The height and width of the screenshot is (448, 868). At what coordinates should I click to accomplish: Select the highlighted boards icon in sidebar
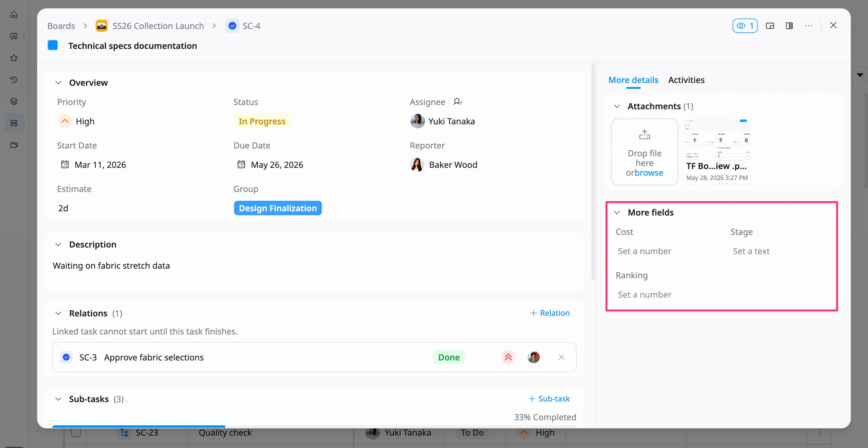[14, 123]
